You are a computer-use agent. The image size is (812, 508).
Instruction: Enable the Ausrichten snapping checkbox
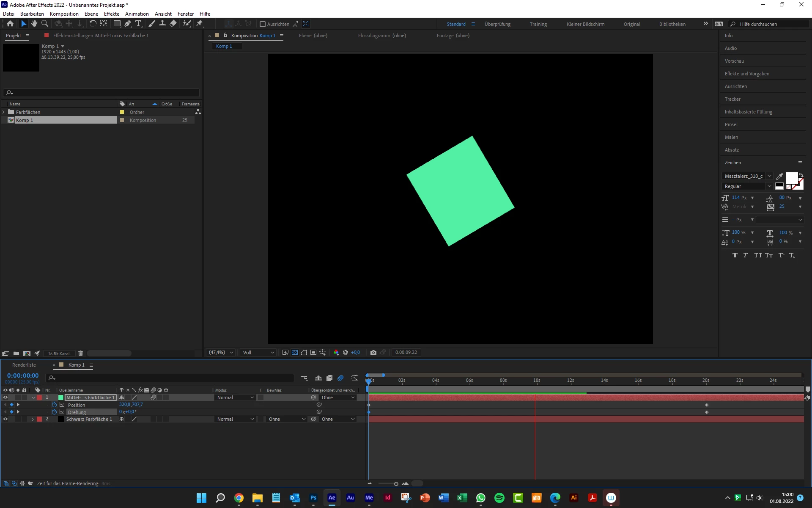click(263, 24)
